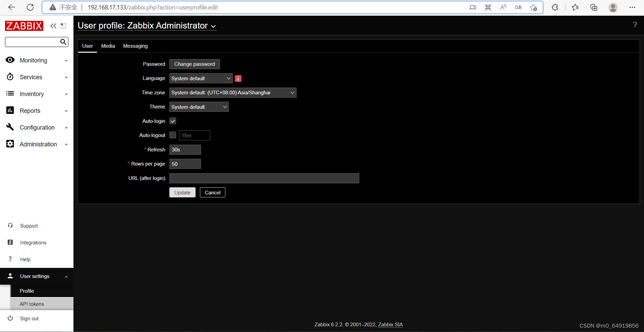Viewport: 644px width, 332px height.
Task: Expand the Reports menu chevron
Action: pos(66,111)
